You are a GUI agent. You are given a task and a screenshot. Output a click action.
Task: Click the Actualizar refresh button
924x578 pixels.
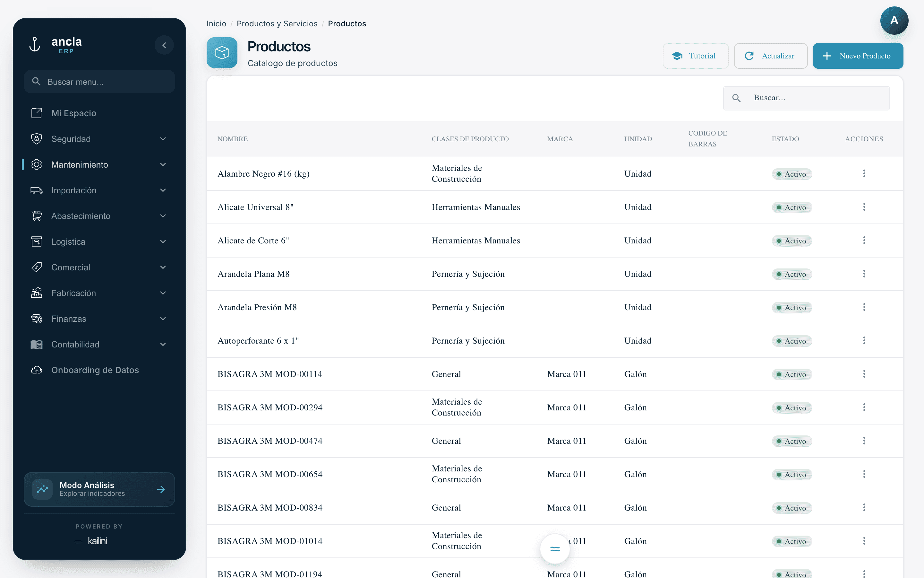pos(771,56)
